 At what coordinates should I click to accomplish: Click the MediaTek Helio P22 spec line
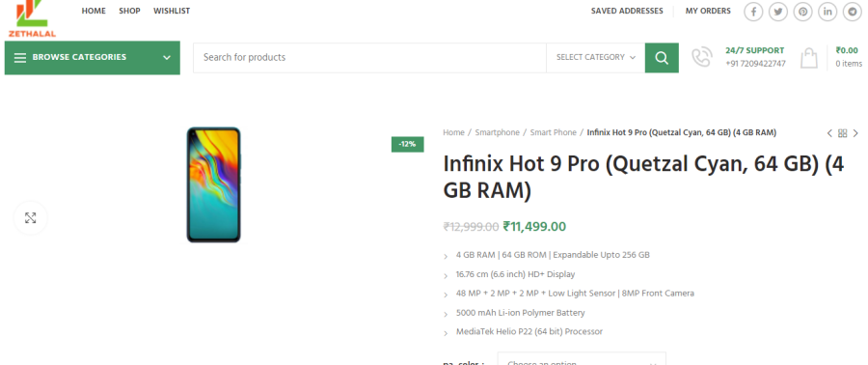pos(529,332)
